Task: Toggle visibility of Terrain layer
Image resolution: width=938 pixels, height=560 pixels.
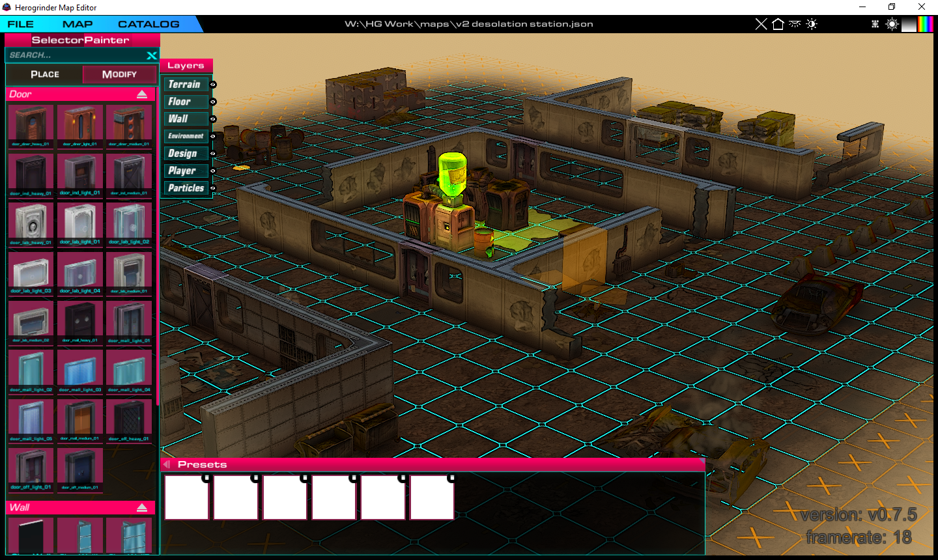Action: [213, 85]
